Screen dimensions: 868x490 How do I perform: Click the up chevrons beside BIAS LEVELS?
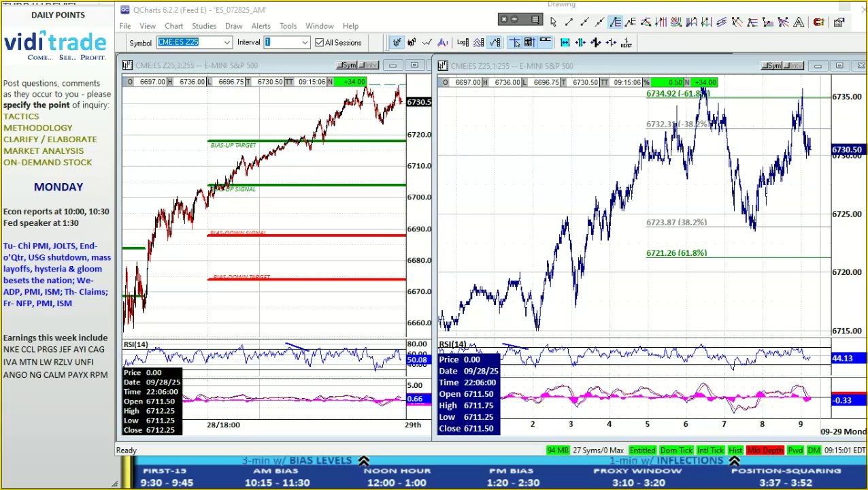click(x=363, y=461)
